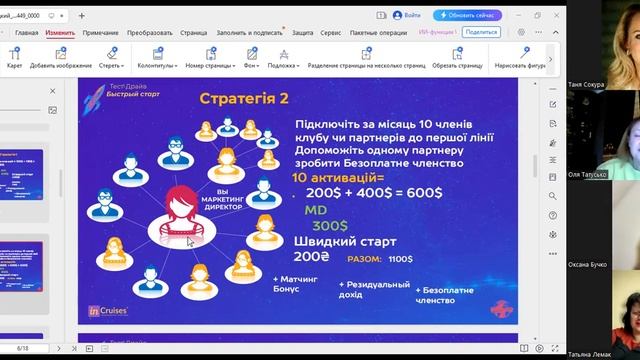
Task: Select Оля Татусько video tile
Action: [603, 135]
